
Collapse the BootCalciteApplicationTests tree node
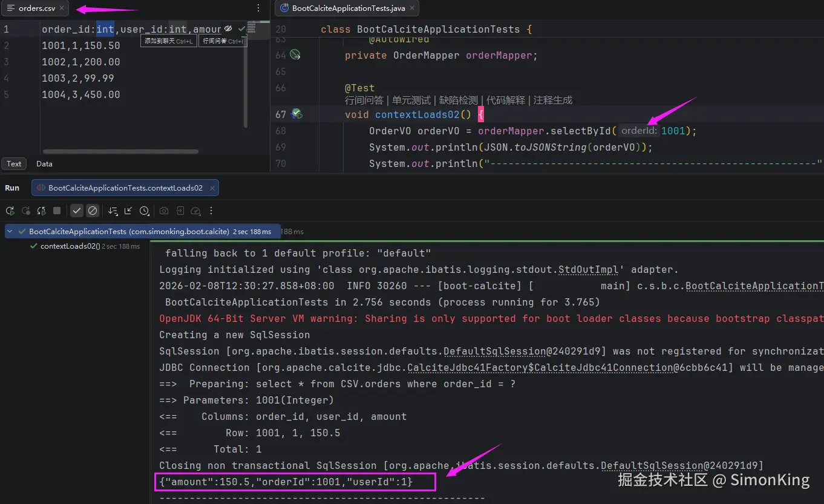coord(10,232)
